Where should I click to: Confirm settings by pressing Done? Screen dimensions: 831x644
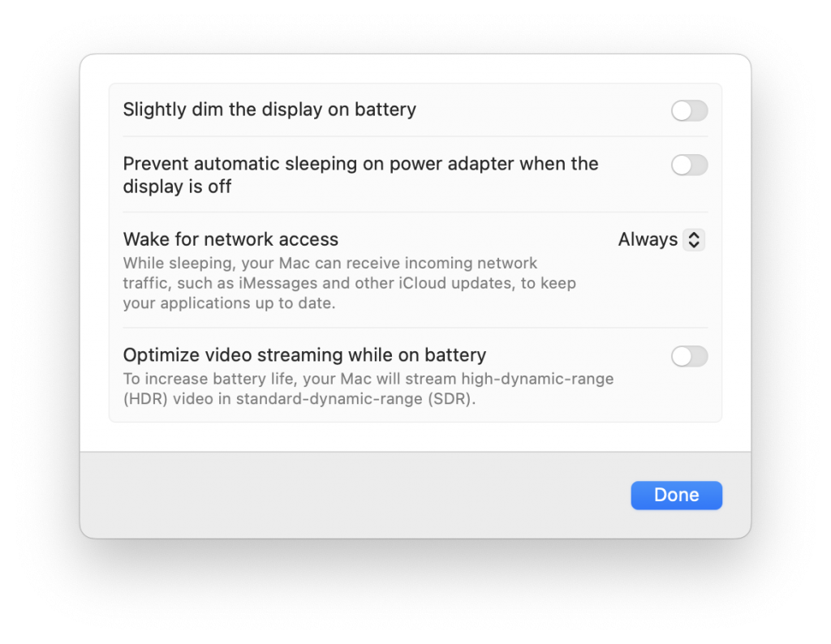[x=676, y=495]
